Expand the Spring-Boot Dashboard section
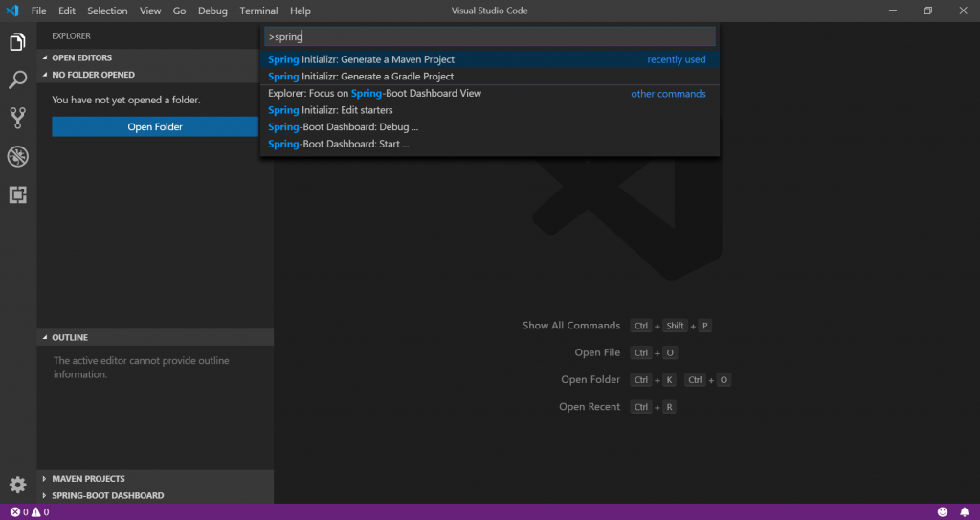The image size is (980, 520). pyautogui.click(x=155, y=496)
